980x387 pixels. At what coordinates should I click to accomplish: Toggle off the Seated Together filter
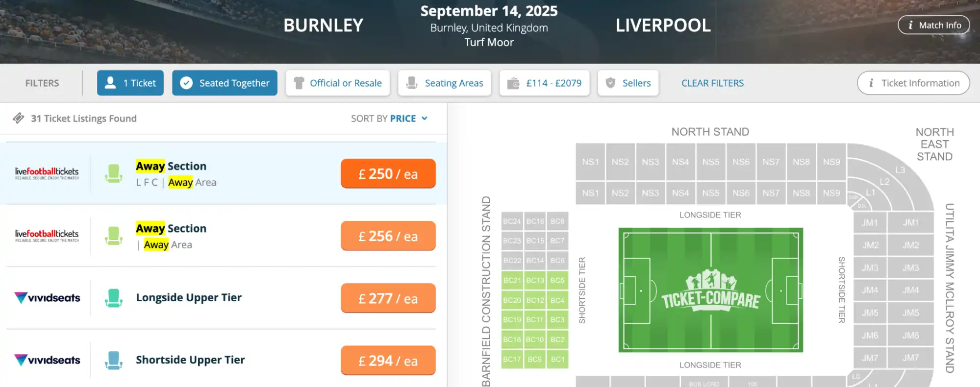[225, 83]
